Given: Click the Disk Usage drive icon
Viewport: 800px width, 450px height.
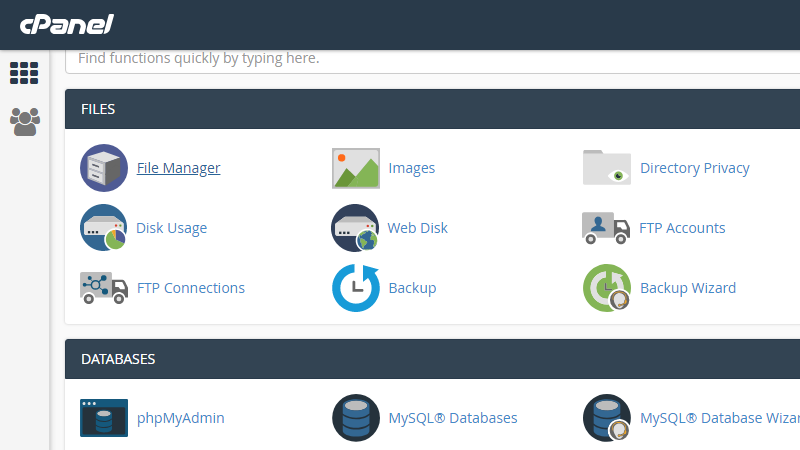Looking at the screenshot, I should coord(104,228).
